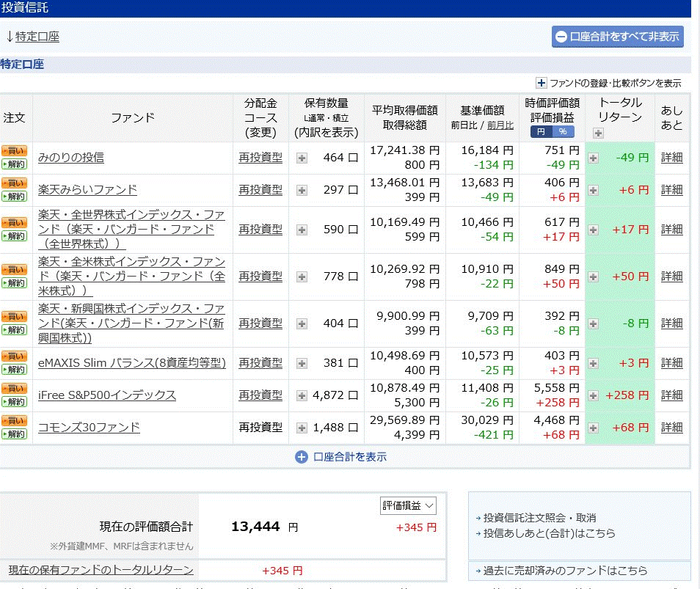700x589 pixels.
Task: Open eMAXIS Slim バランス(8資産均等型) link
Action: (x=131, y=363)
